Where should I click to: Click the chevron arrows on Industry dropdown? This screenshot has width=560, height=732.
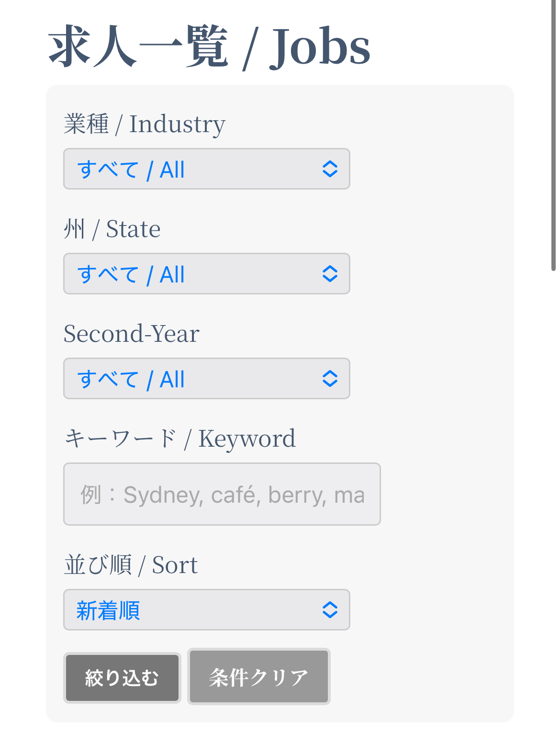point(330,169)
